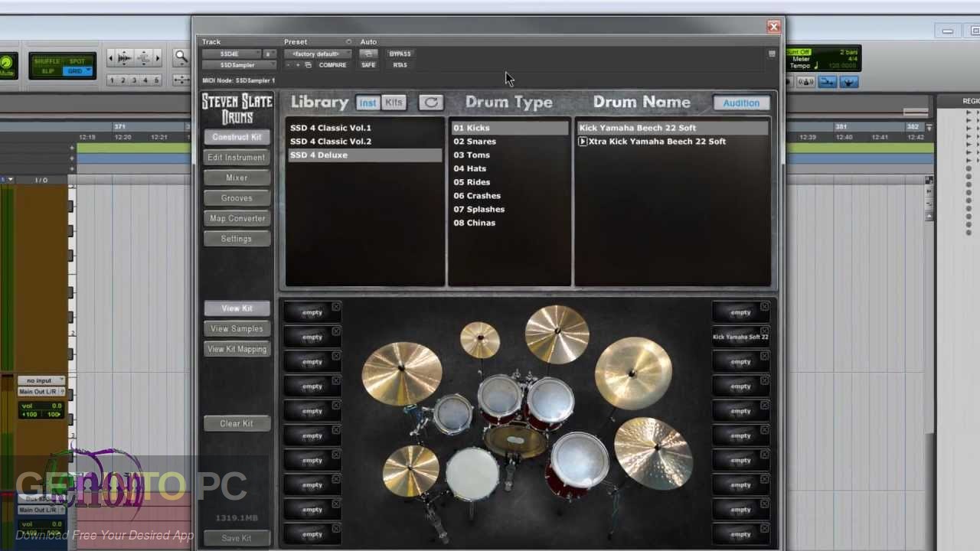Click the horizontal zoom-out left arrow
The image size is (980, 551).
coord(111,58)
